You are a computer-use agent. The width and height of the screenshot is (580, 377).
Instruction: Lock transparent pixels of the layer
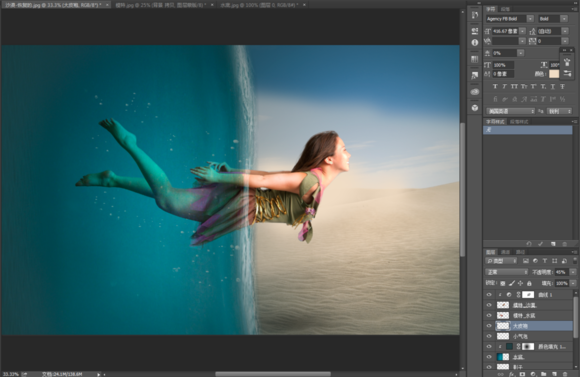click(x=503, y=283)
